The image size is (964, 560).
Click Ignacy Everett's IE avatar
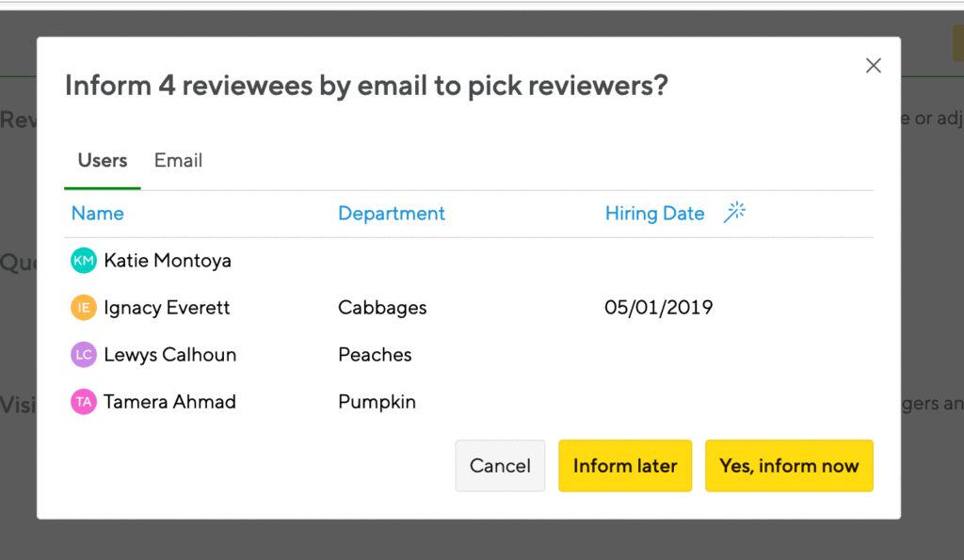coord(84,308)
